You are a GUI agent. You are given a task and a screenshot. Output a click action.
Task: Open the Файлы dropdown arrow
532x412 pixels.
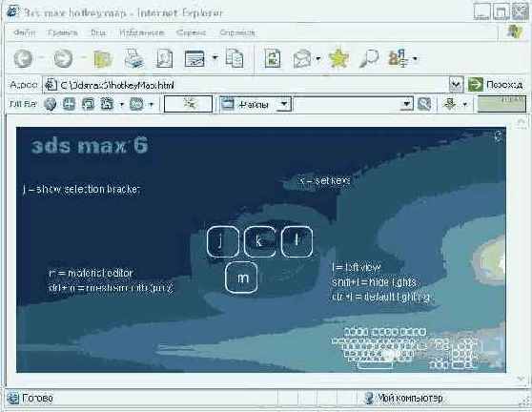click(x=285, y=104)
